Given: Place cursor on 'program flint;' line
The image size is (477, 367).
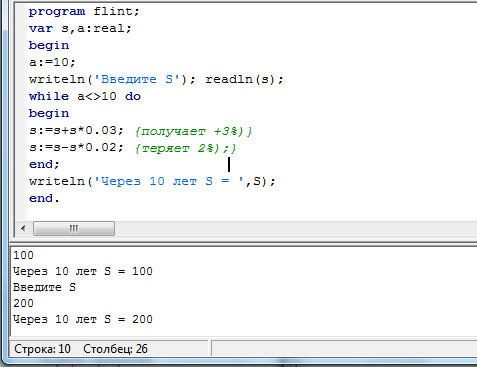Looking at the screenshot, I should (x=84, y=12).
